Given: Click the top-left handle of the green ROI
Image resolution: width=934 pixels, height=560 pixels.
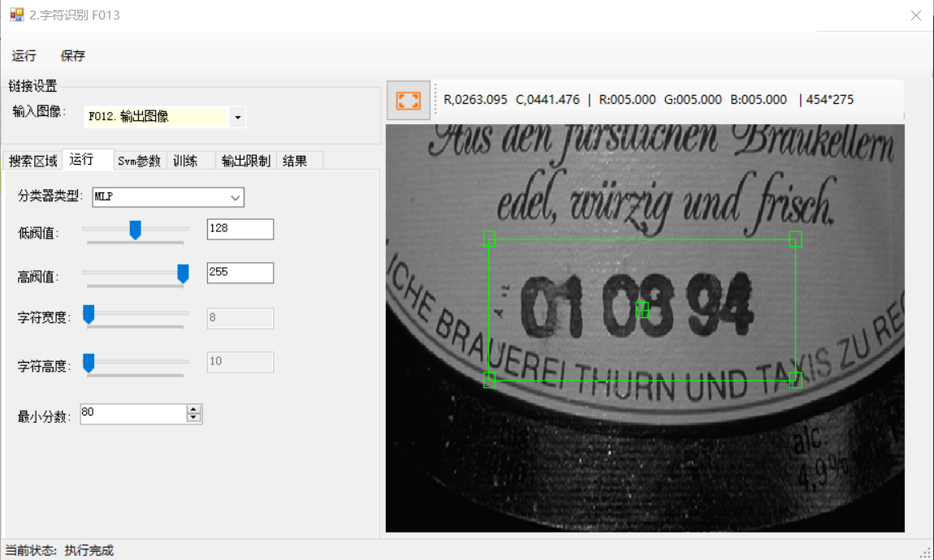Looking at the screenshot, I should tap(489, 239).
